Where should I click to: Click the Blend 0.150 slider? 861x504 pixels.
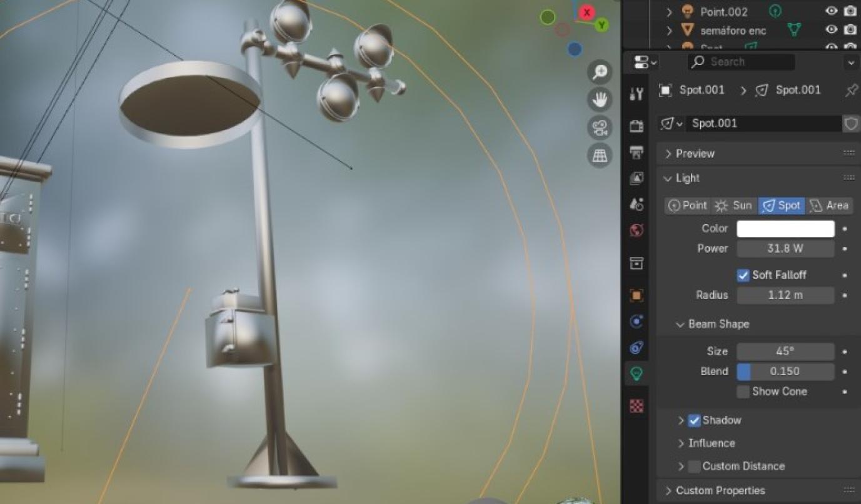click(785, 371)
